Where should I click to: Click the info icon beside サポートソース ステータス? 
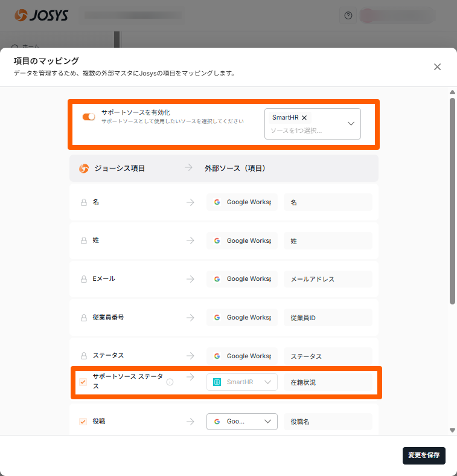tap(170, 382)
